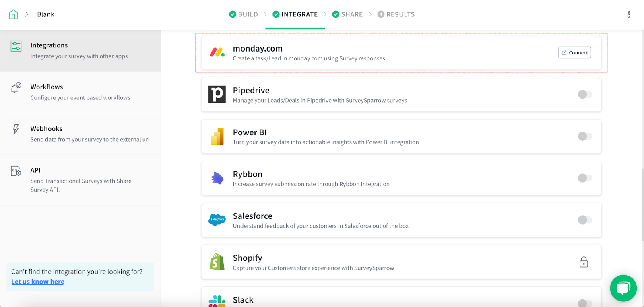Click the Power BI title text

[x=250, y=132]
